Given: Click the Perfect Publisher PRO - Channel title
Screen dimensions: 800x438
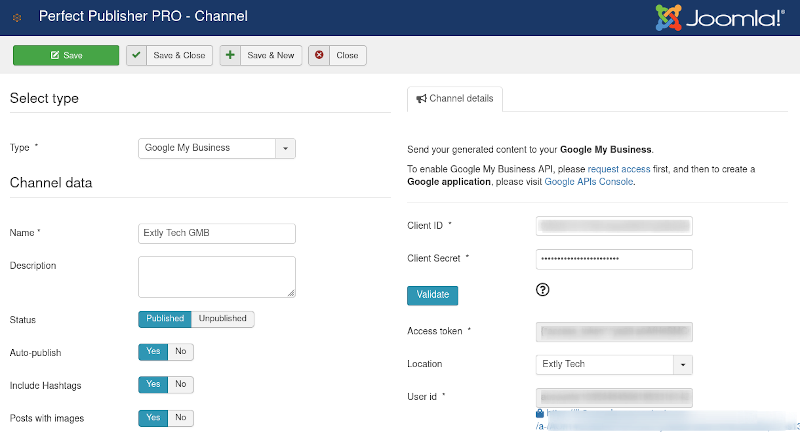Looking at the screenshot, I should (x=143, y=16).
